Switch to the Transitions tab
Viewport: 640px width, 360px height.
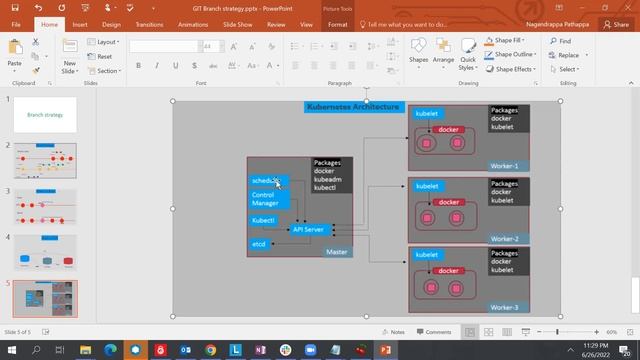click(x=149, y=24)
